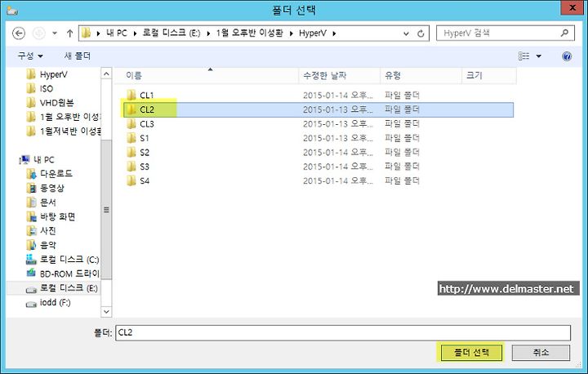Select the S4 folder
The width and height of the screenshot is (588, 374).
pyautogui.click(x=318, y=180)
